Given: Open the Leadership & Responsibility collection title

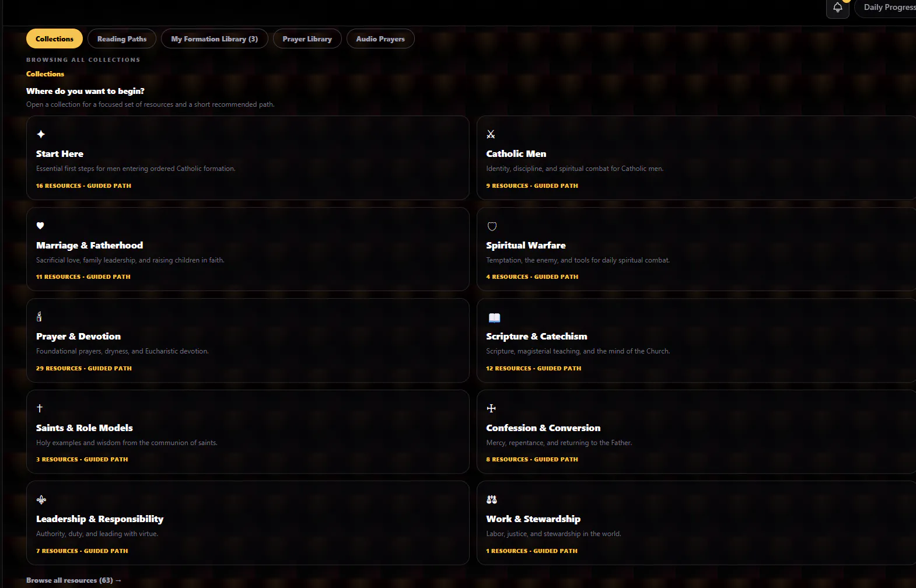Looking at the screenshot, I should [100, 519].
